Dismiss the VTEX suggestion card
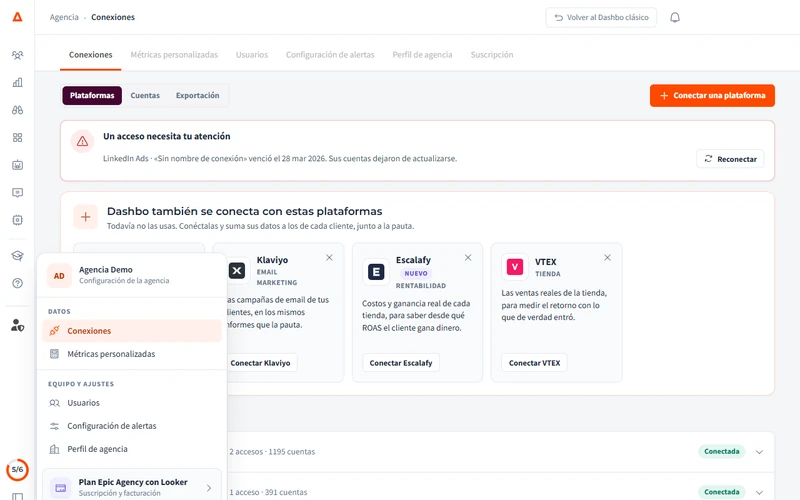The image size is (800, 500). tap(607, 258)
